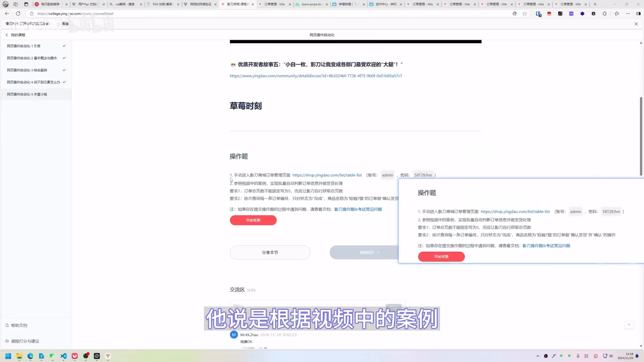Image resolution: width=644 pixels, height=362 pixels.
Task: Click 取消 in the top bar
Action: click(x=65, y=24)
